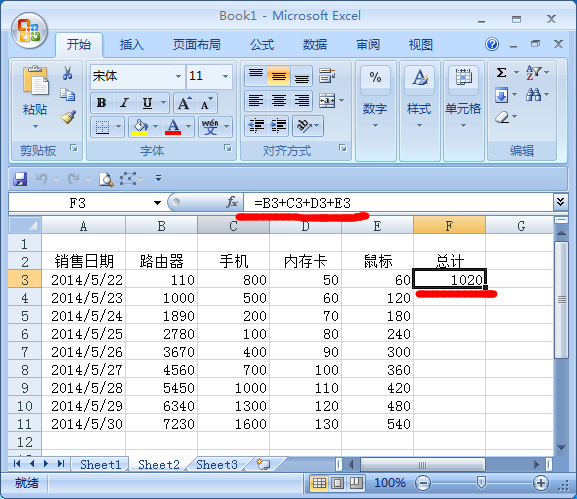Toggle Top Align

256,76
